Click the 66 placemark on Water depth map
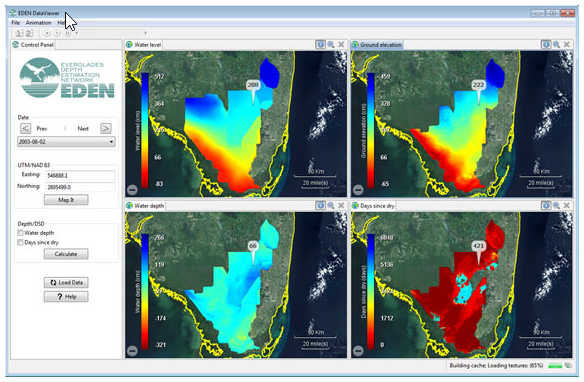This screenshot has width=584, height=382. coord(253,246)
